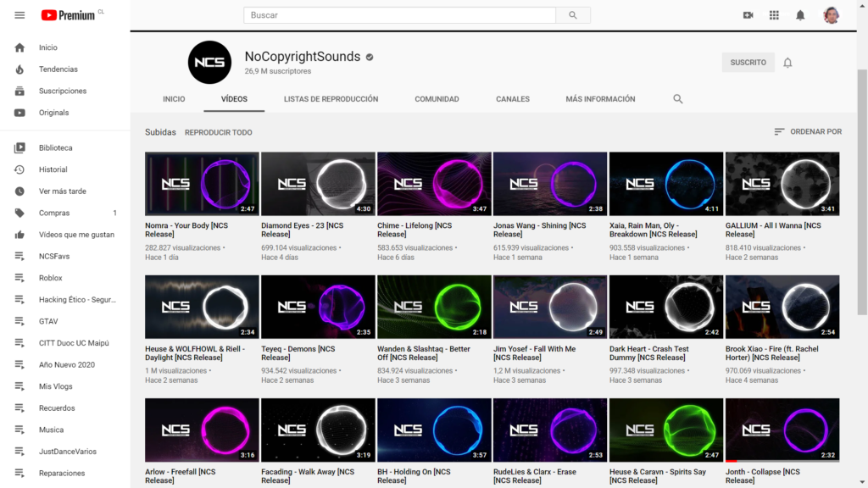
Task: Open Nomra - Your Body video thumbnail
Action: [x=202, y=184]
